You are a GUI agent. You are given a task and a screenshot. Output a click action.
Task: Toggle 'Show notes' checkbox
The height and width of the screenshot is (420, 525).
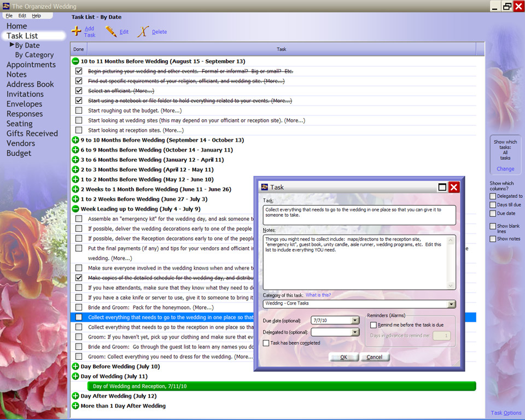coord(493,239)
